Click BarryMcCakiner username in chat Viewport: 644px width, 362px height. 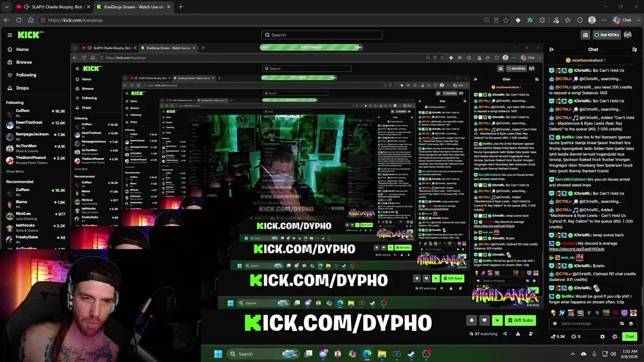click(571, 179)
